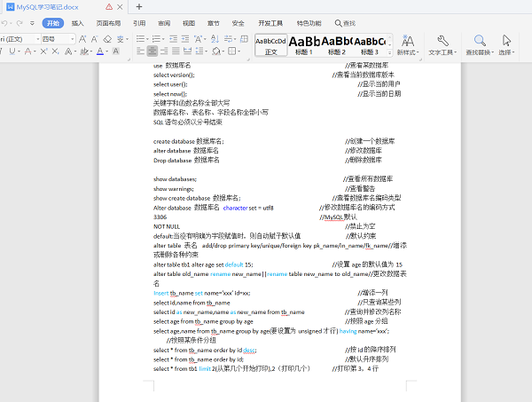Open the 审阅 ribbon tab

point(164,23)
